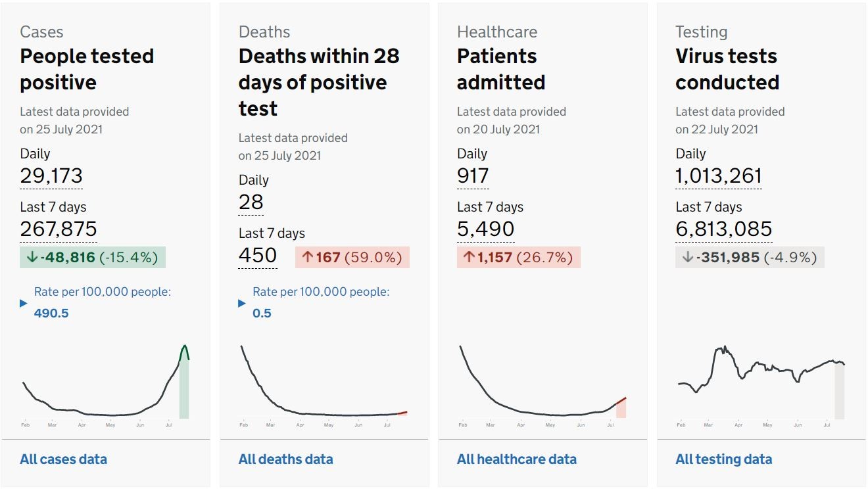The width and height of the screenshot is (868, 489).
Task: Open the All deaths data link
Action: 285,459
